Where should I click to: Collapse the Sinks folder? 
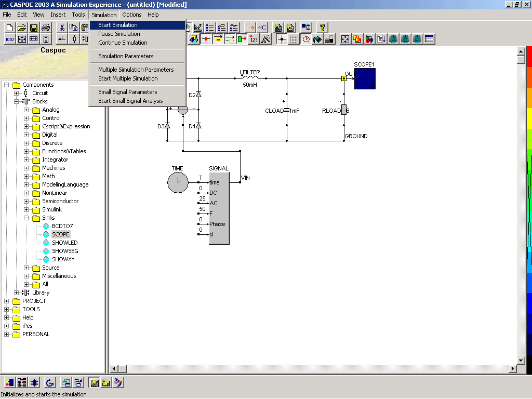26,218
